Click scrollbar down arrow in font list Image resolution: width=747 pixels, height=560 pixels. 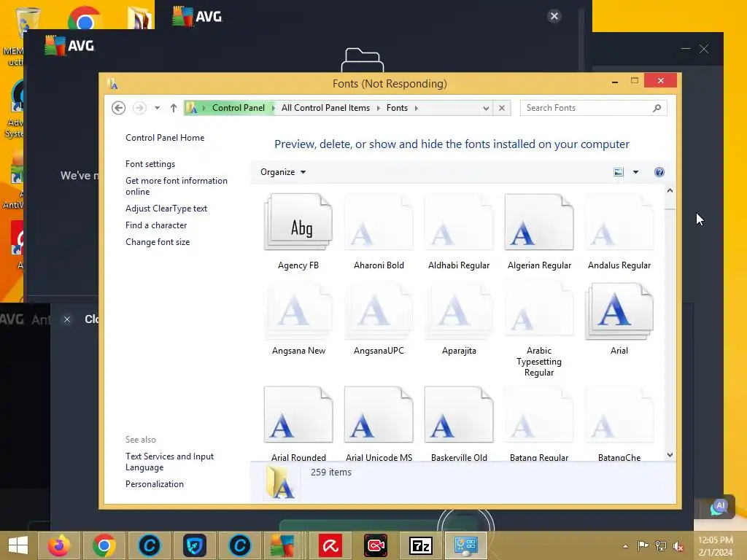coord(670,455)
